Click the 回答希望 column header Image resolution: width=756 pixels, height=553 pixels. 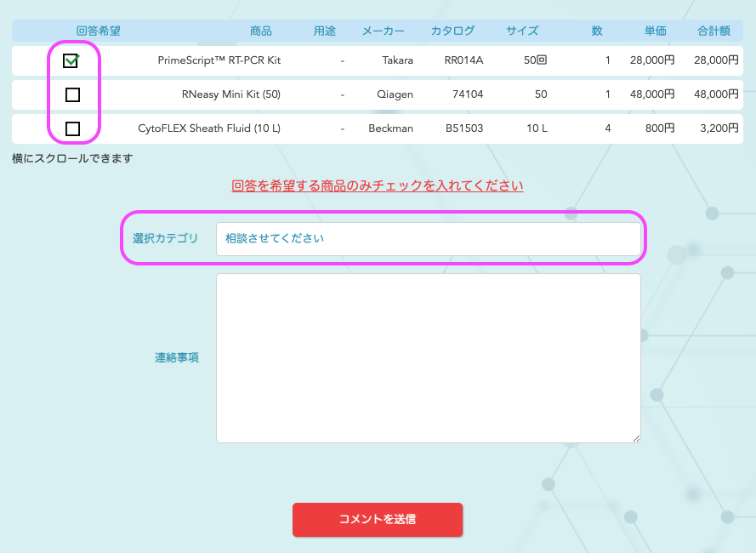point(99,31)
